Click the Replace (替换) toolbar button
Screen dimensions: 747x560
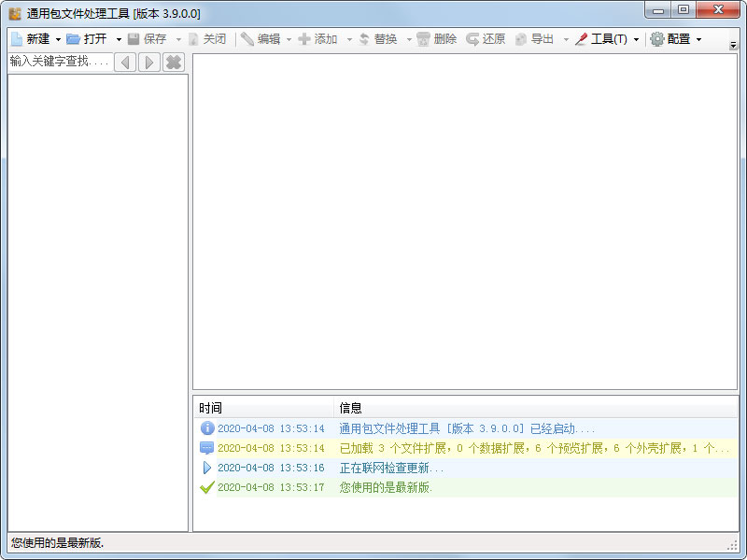pyautogui.click(x=378, y=39)
